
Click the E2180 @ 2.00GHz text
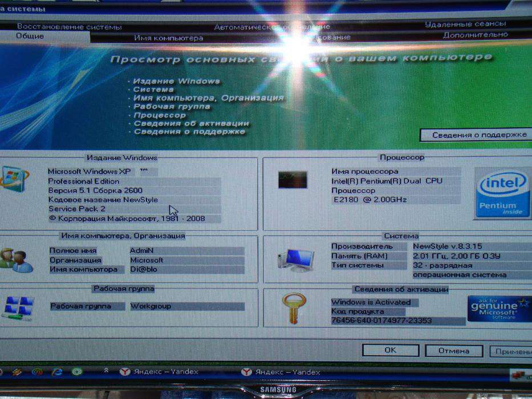click(x=370, y=200)
